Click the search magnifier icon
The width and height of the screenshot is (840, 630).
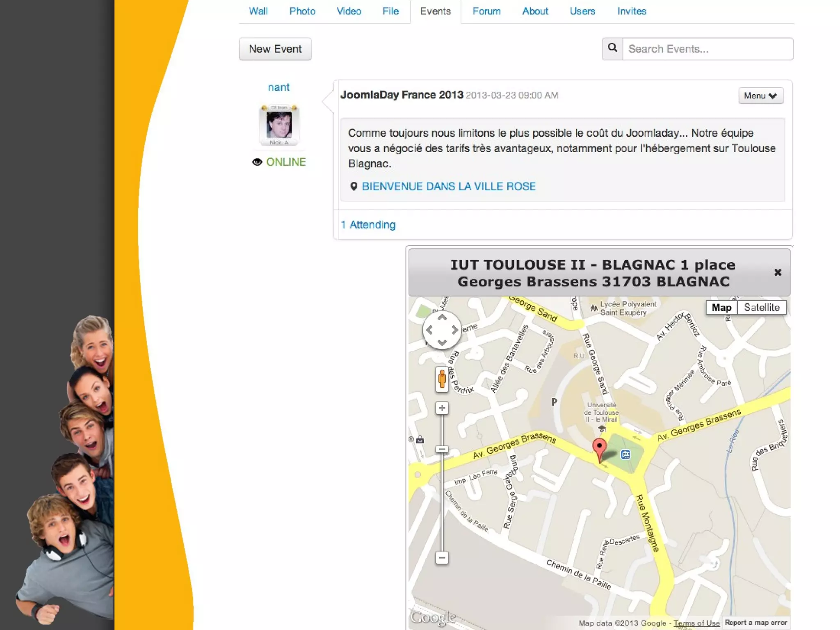click(x=612, y=48)
